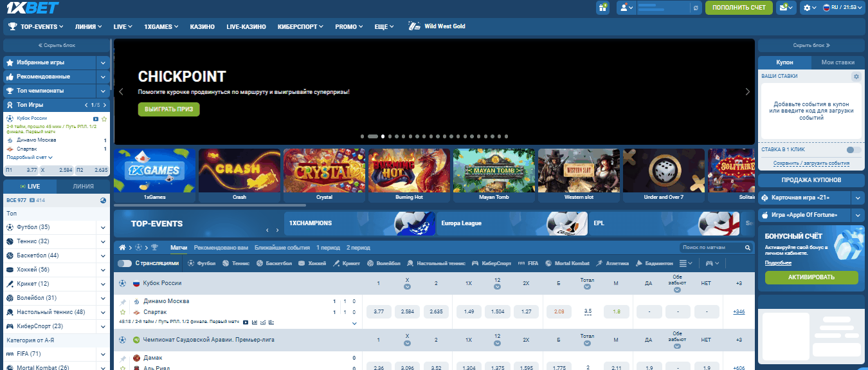Open the КИБЕРСПОРТ menu
The width and height of the screenshot is (868, 370).
click(x=300, y=26)
